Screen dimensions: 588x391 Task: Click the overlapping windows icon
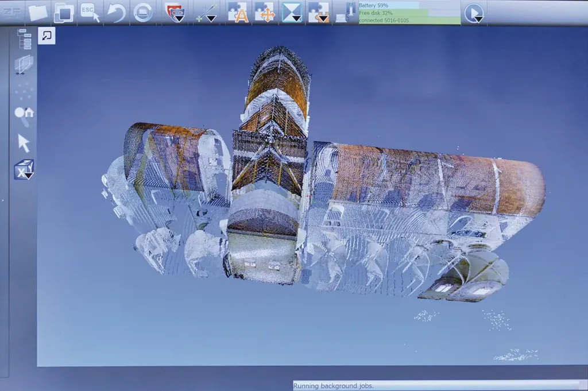pyautogui.click(x=64, y=13)
